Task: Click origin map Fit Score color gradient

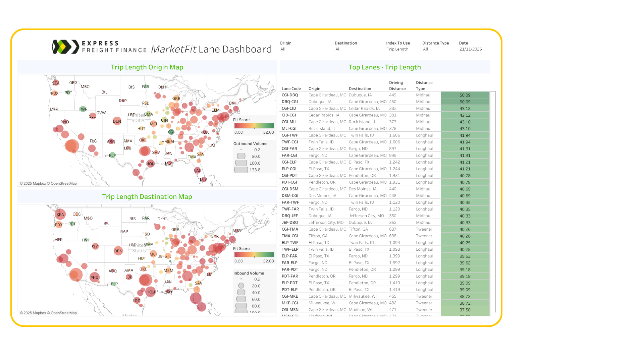Action: [x=254, y=126]
